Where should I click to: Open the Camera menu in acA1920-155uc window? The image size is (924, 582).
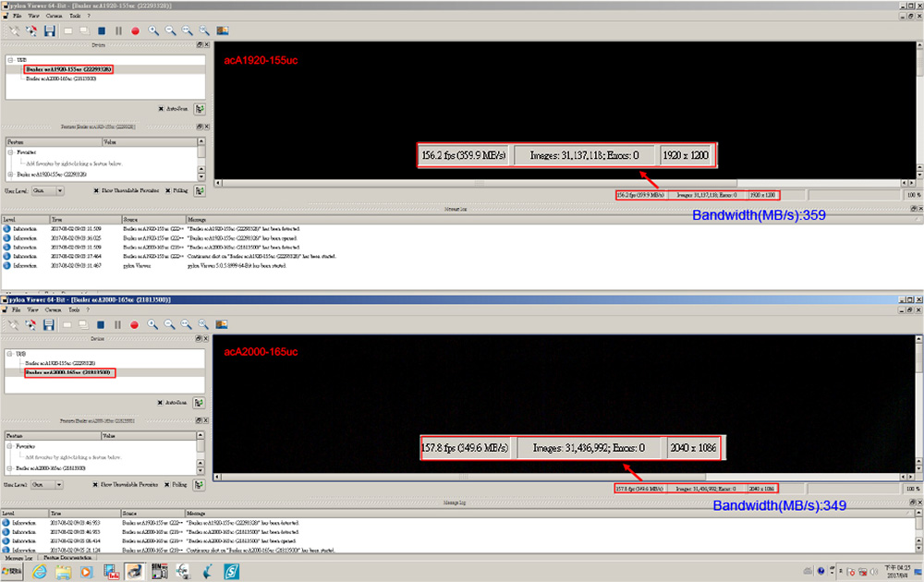pyautogui.click(x=55, y=16)
